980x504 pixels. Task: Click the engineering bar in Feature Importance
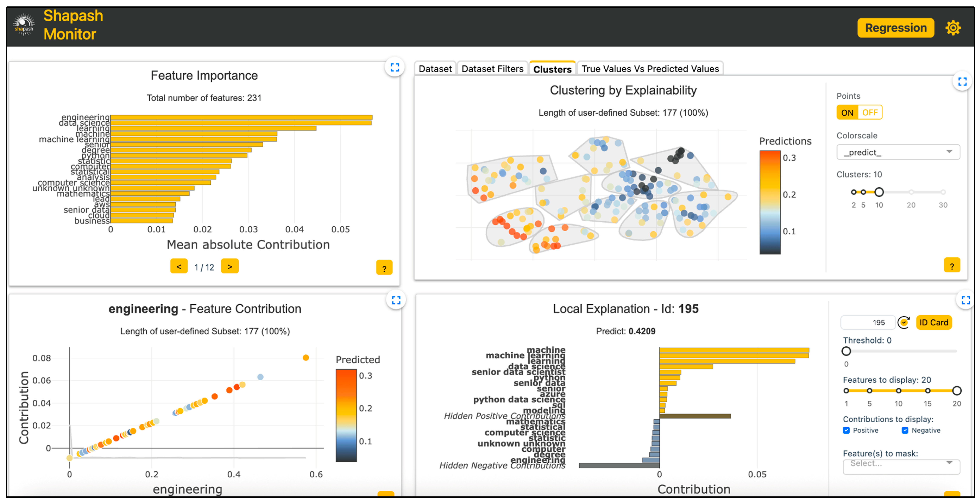pos(242,118)
